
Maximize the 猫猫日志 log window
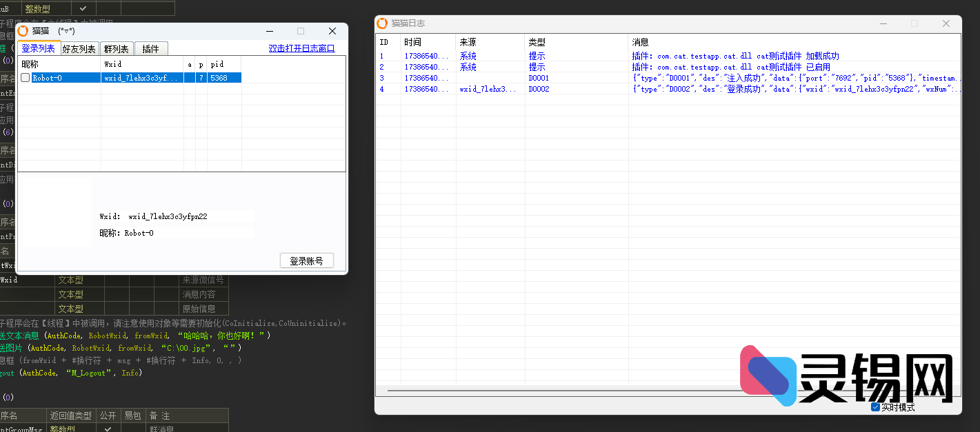pos(914,23)
